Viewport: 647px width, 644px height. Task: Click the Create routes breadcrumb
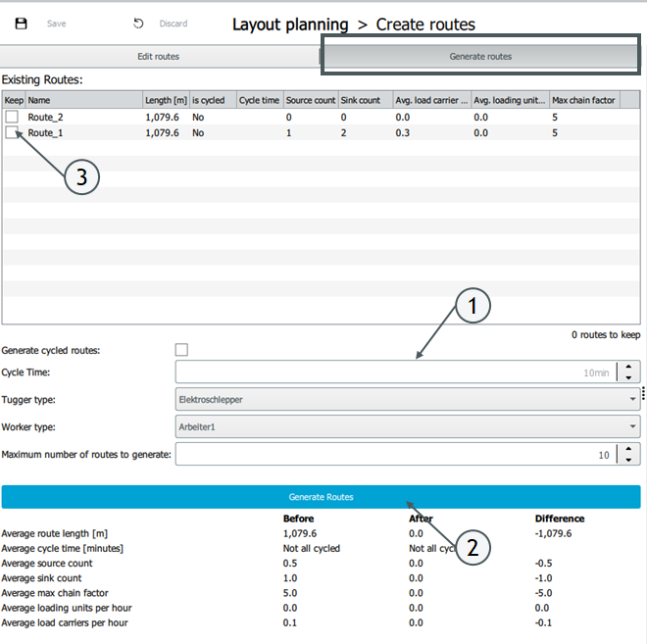click(425, 25)
